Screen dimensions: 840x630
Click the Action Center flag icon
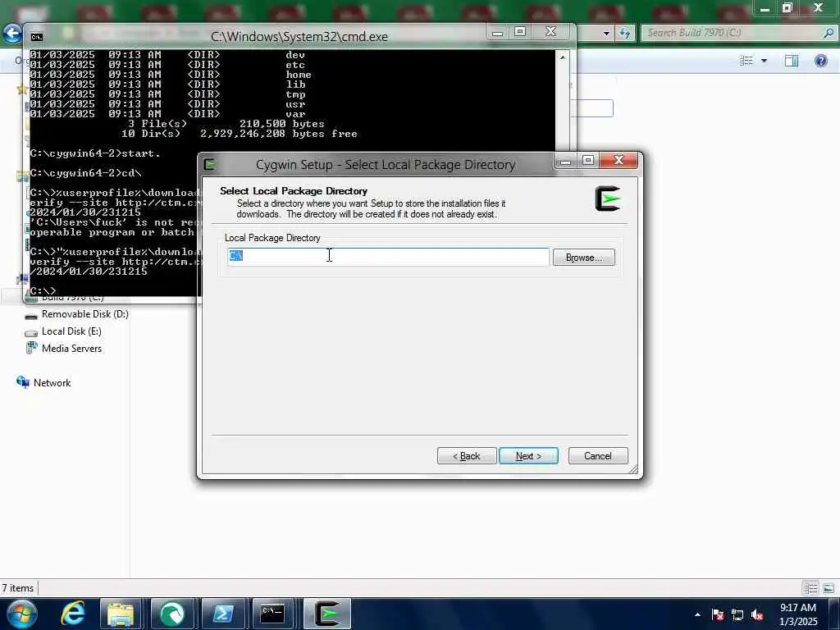(717, 614)
